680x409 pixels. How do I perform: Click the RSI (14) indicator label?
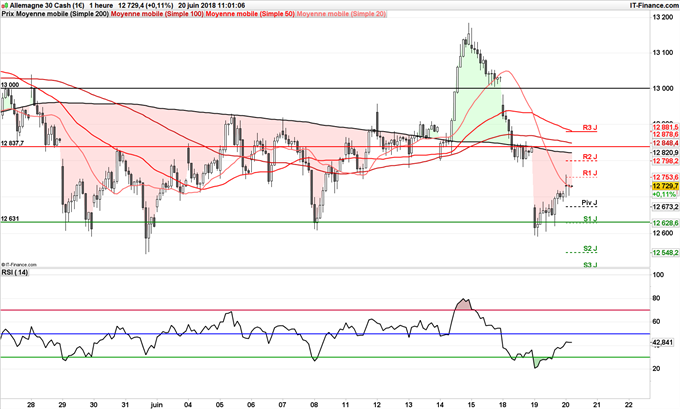[15, 272]
